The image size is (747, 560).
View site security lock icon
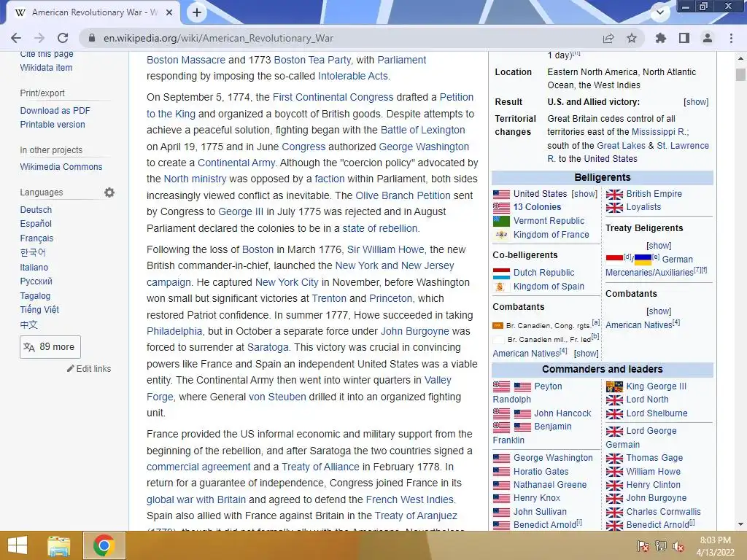click(92, 38)
